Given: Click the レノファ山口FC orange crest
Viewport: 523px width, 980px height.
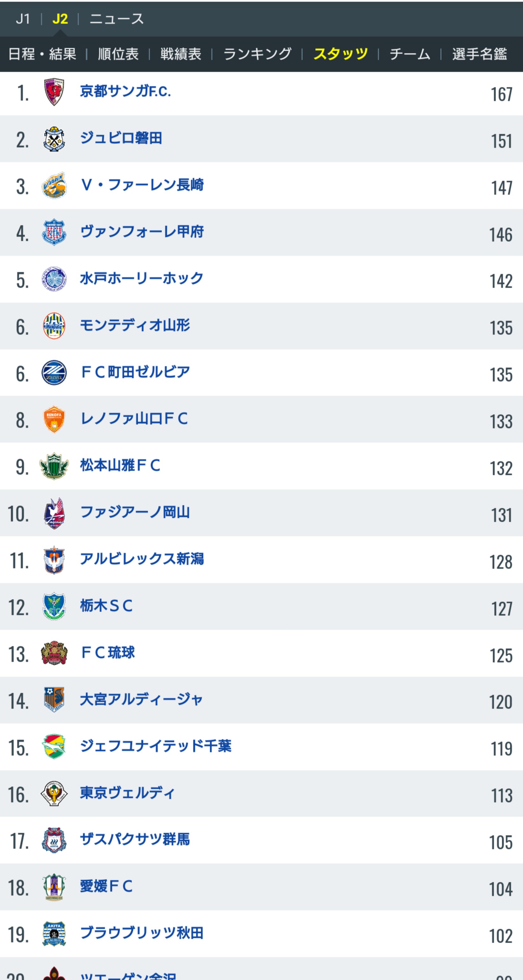Looking at the screenshot, I should (x=54, y=419).
